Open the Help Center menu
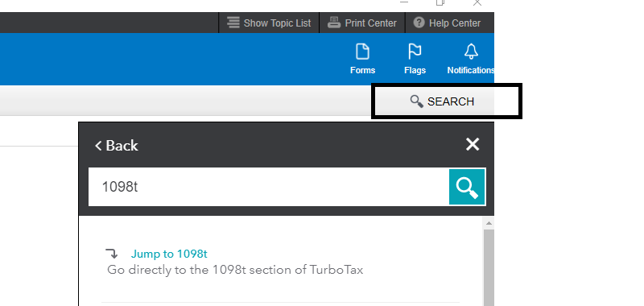Screen dimensions: 644x306 click(x=447, y=23)
